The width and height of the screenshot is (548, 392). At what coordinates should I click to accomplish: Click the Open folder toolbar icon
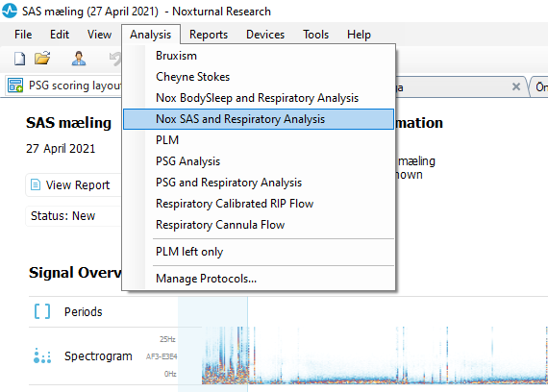click(x=42, y=58)
